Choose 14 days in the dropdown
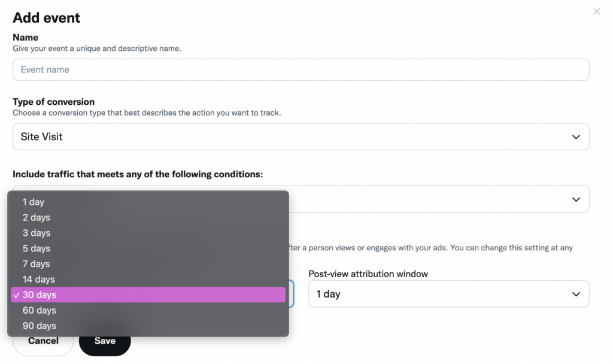This screenshot has width=613, height=364. tap(38, 279)
